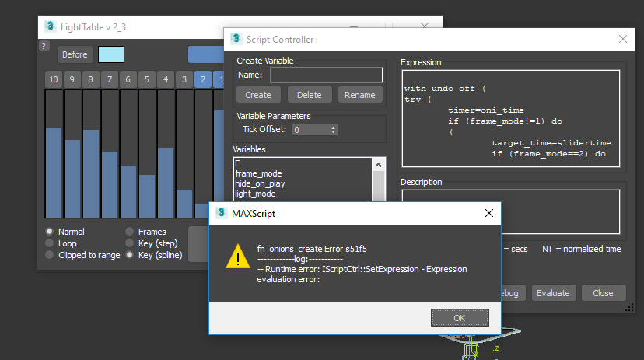
Task: Click inside the Expression code box
Action: tap(510, 119)
